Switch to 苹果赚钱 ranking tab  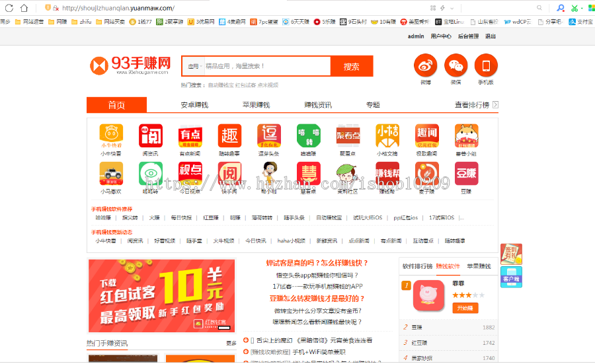(479, 266)
